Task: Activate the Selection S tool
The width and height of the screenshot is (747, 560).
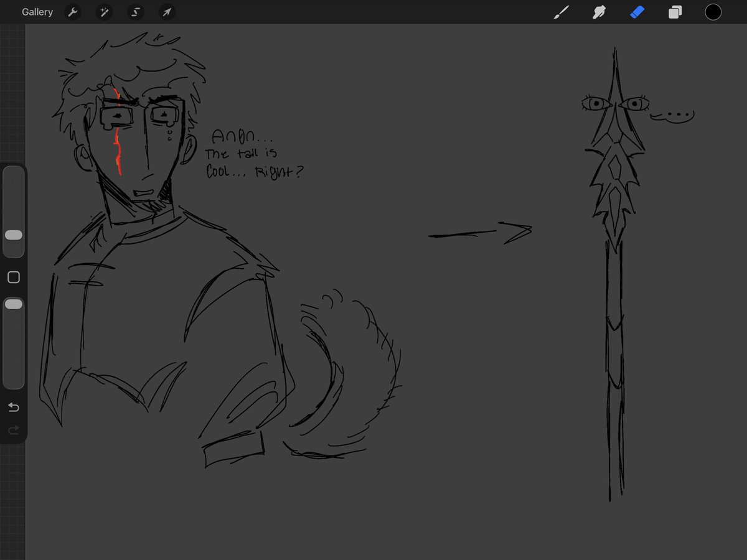Action: pyautogui.click(x=135, y=12)
